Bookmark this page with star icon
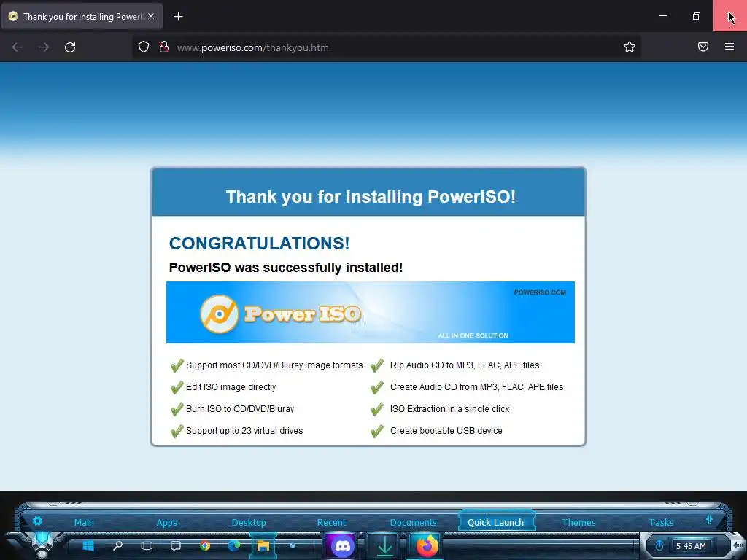The width and height of the screenshot is (747, 560). point(630,47)
